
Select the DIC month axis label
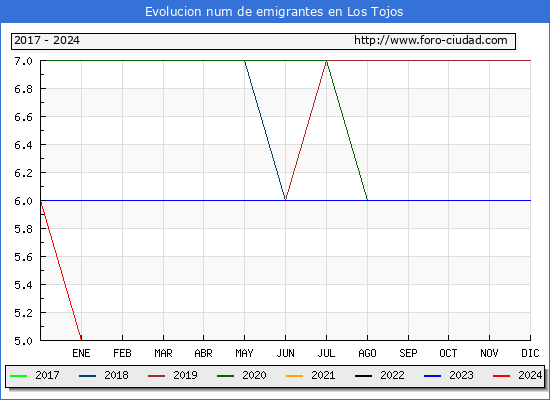coord(530,353)
